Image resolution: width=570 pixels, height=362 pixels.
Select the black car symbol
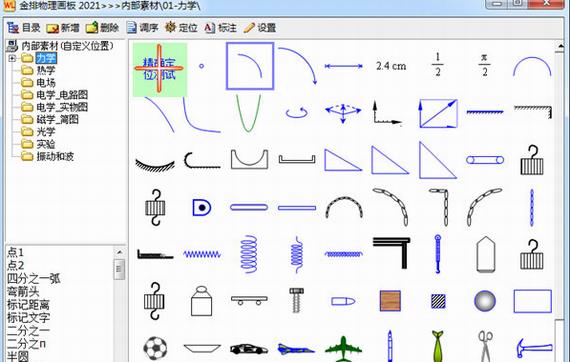[x=249, y=349]
